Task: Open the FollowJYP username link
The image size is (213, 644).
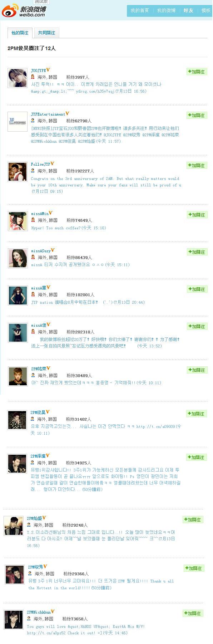Action: point(40,164)
